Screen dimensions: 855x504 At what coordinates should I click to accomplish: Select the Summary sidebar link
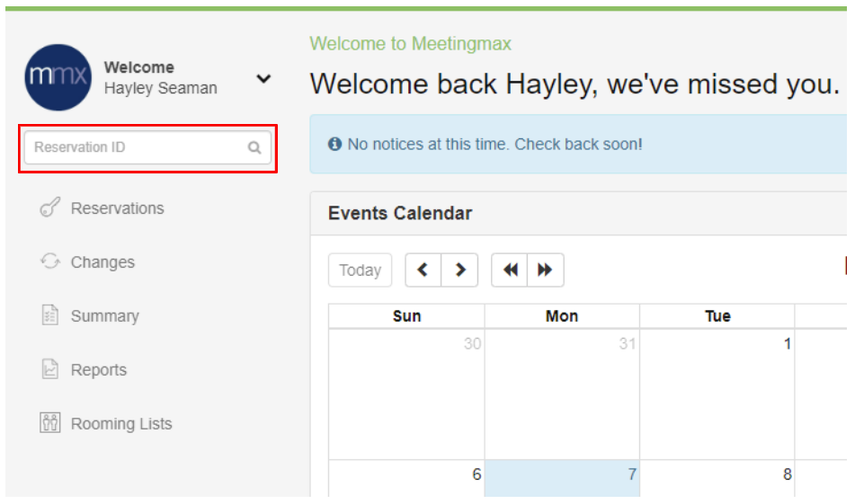point(104,316)
